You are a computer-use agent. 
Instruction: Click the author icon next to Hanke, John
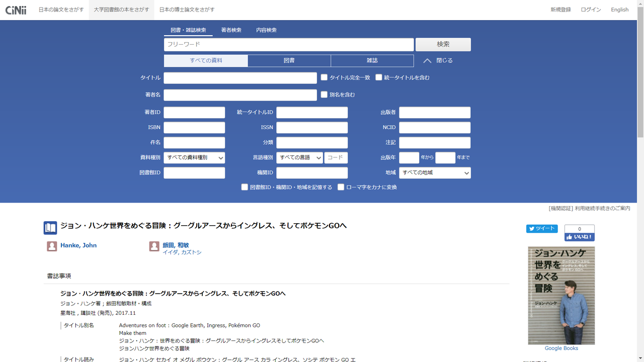pos(52,246)
